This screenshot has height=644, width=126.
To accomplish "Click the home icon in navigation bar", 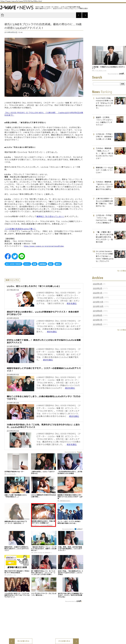I will point(2,15).
